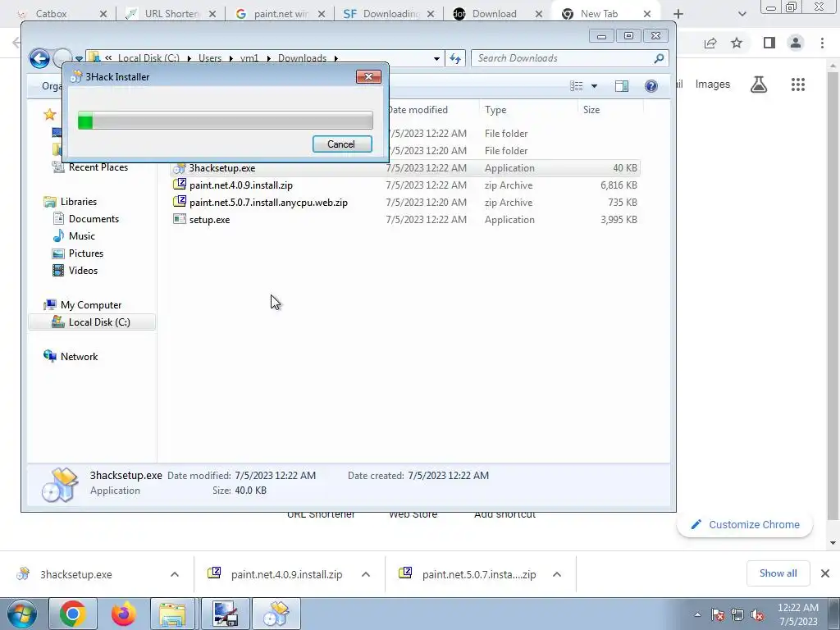The image size is (840, 630).
Task: Click the Explorer back arrow button
Action: click(x=39, y=58)
